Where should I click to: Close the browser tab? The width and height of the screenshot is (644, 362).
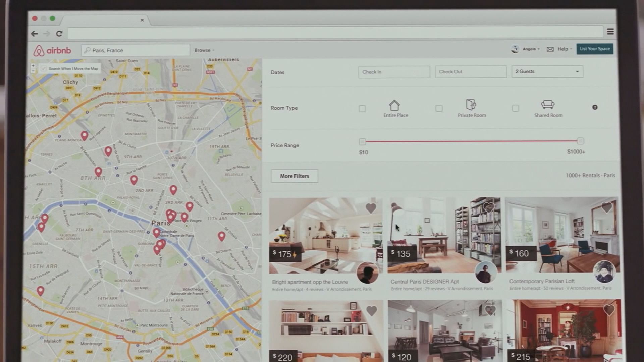(x=142, y=20)
